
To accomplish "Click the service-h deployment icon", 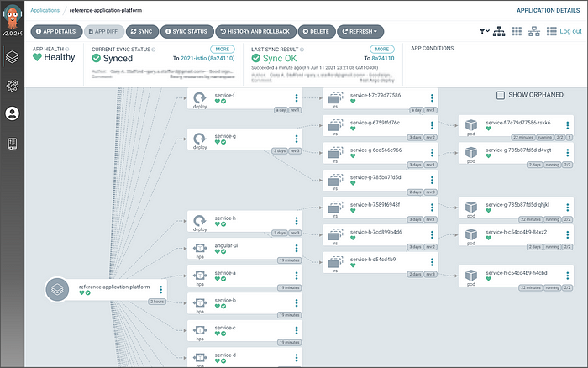I will 200,221.
